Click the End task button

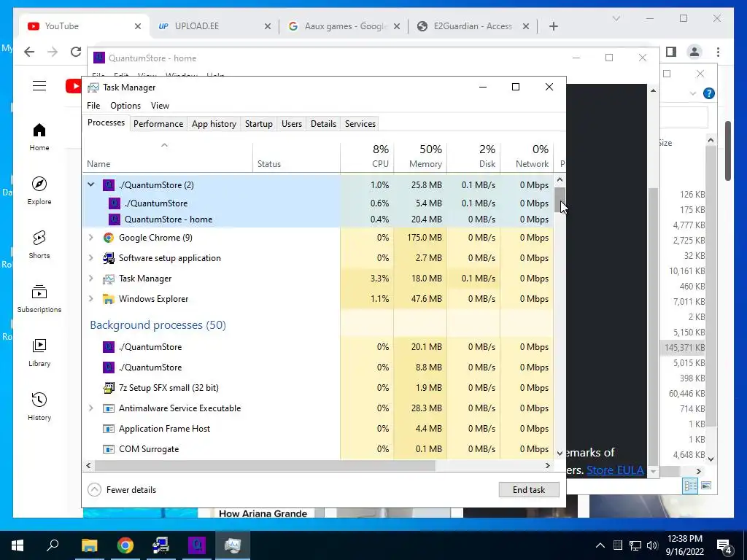pyautogui.click(x=529, y=489)
